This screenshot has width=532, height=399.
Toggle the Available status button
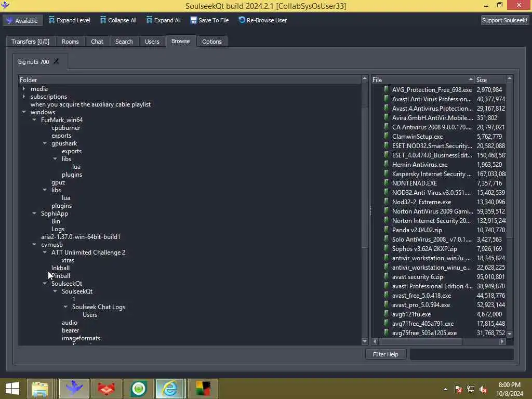[x=23, y=20]
